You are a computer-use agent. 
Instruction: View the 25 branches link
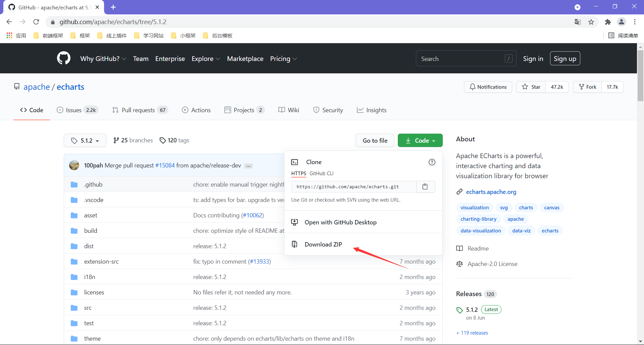pos(133,140)
